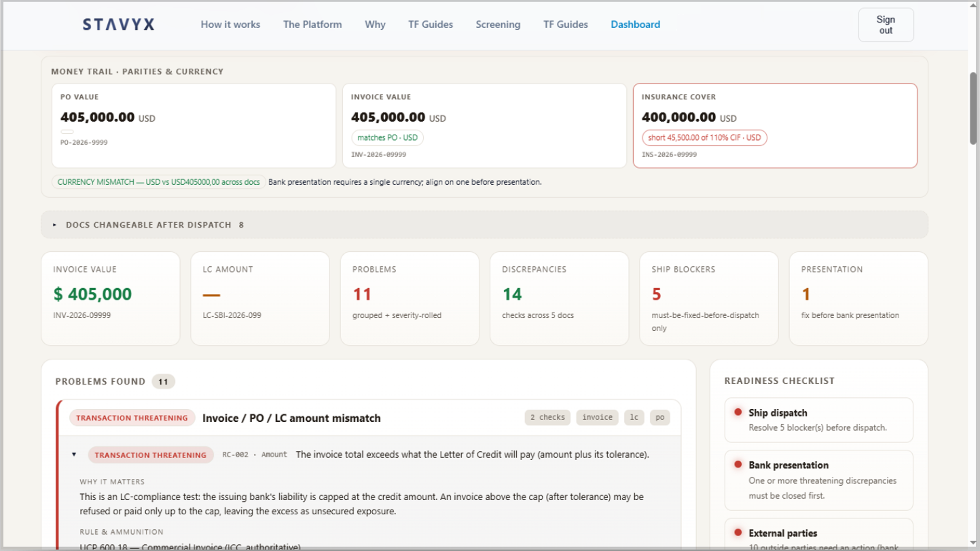This screenshot has height=551, width=980.
Task: Click the Rule & Ammunition heading
Action: 121,532
